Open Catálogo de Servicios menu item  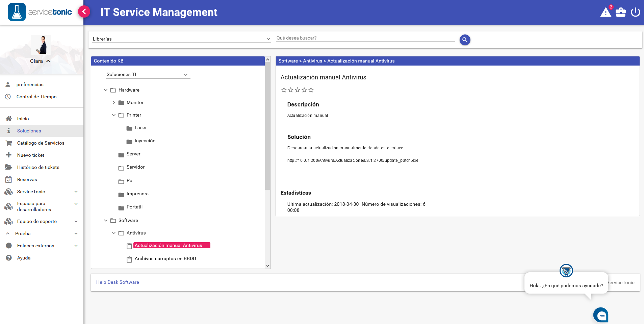click(41, 143)
